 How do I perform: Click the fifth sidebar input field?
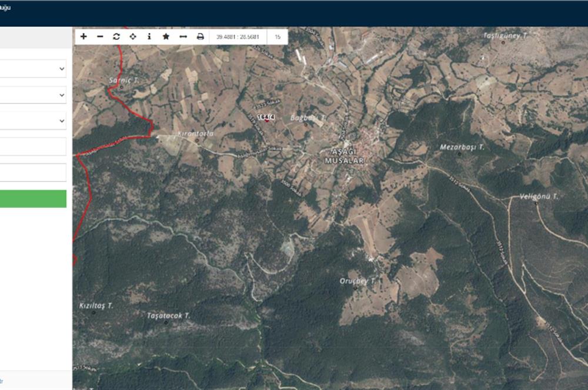pyautogui.click(x=32, y=172)
